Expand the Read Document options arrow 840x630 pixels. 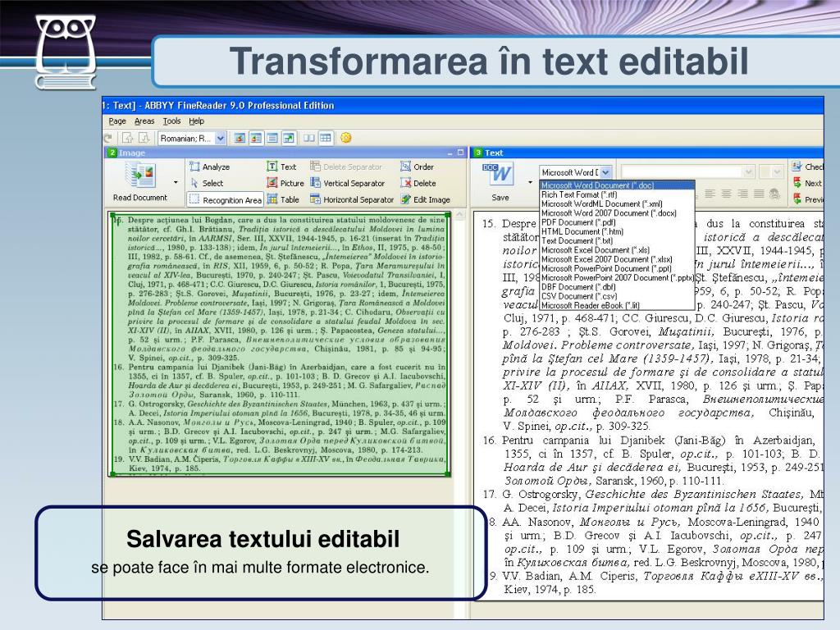coord(176,183)
